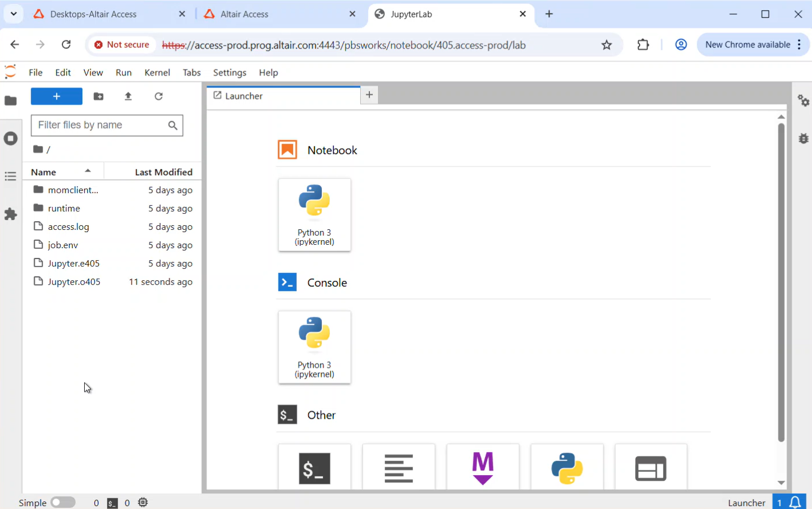812x509 pixels.
Task: Open Chrome tab search dropdown arrow
Action: 14,14
